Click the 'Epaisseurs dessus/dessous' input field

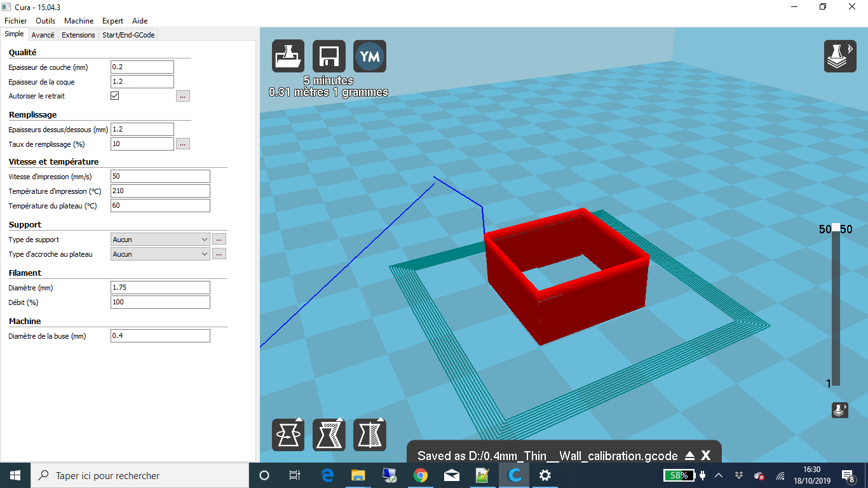tap(142, 129)
